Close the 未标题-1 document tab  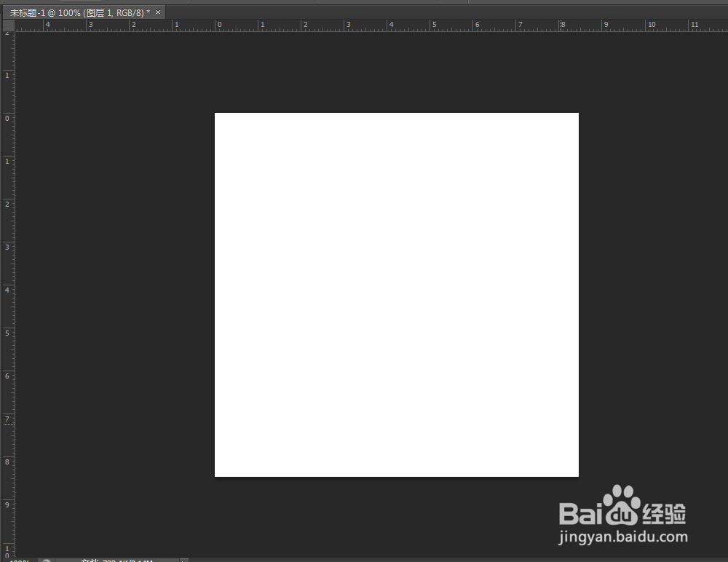click(x=157, y=12)
